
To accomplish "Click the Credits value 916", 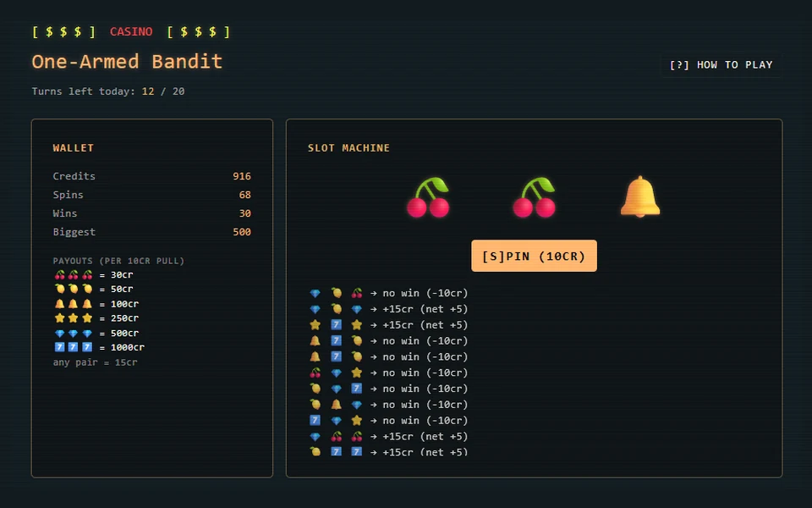I will click(x=242, y=176).
